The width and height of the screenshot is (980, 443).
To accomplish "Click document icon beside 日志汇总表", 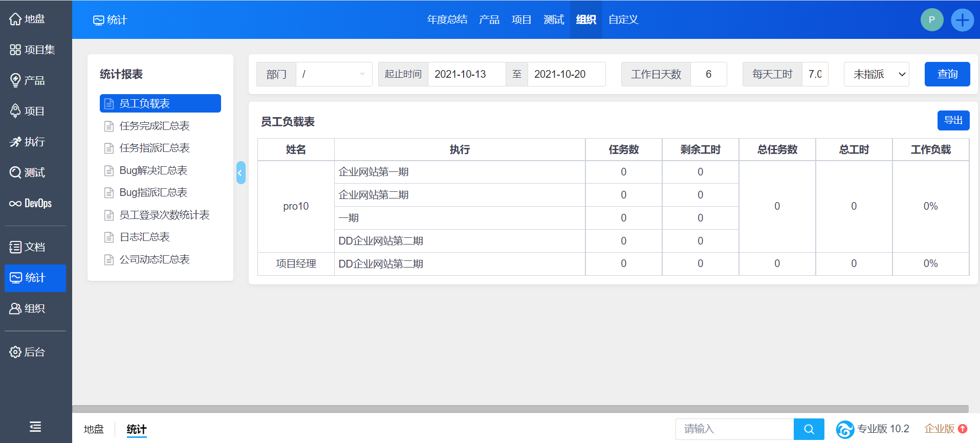I will pyautogui.click(x=109, y=237).
